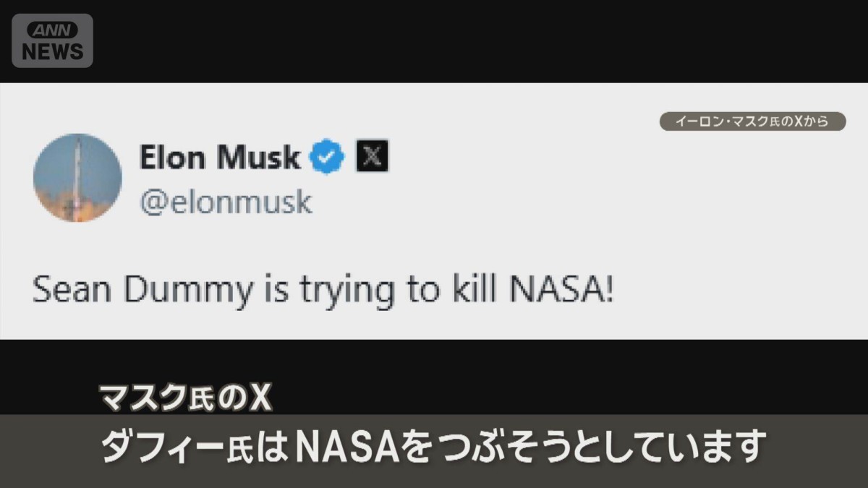868x488 pixels.
Task: Open the Elon Musk display name
Action: pos(219,158)
